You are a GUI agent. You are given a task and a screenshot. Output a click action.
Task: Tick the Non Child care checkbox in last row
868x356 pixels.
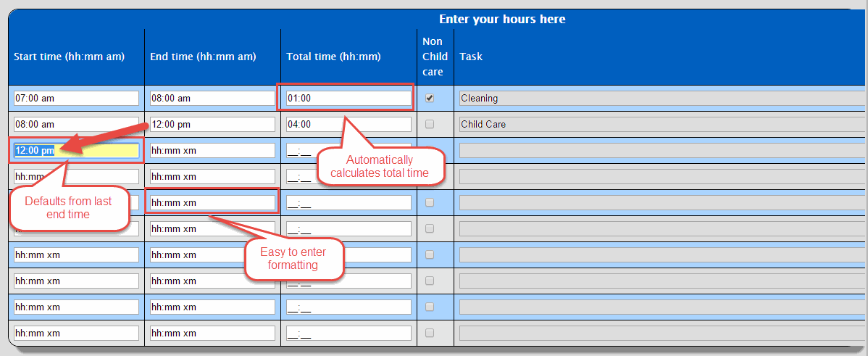pos(430,333)
